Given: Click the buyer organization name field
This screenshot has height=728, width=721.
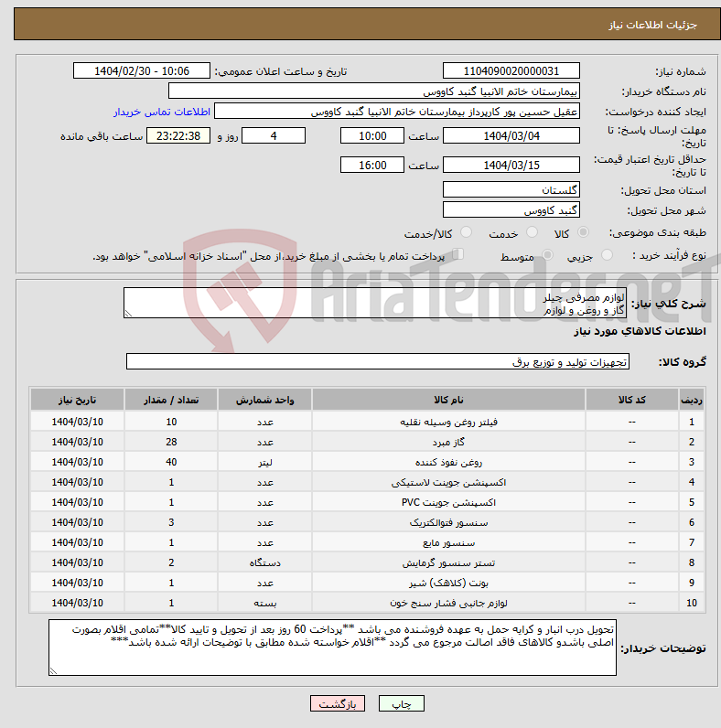Looking at the screenshot, I should 374,91.
